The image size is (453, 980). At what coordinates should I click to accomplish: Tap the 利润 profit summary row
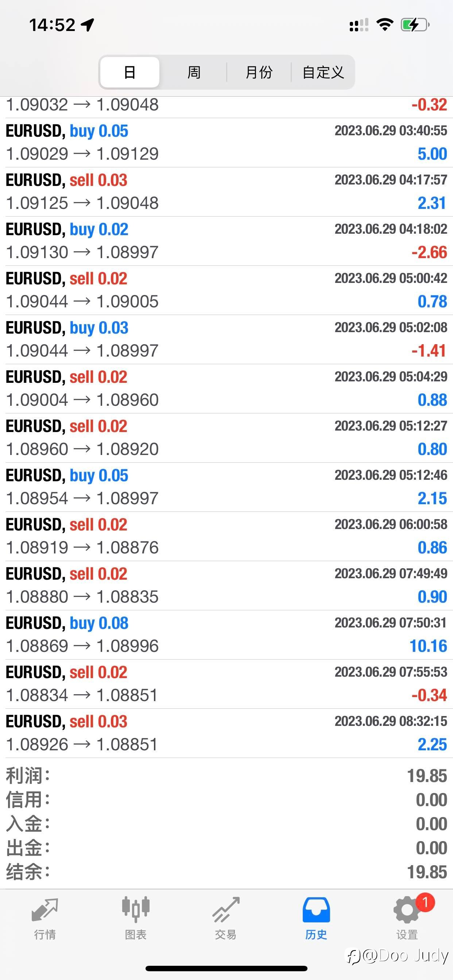[x=226, y=776]
